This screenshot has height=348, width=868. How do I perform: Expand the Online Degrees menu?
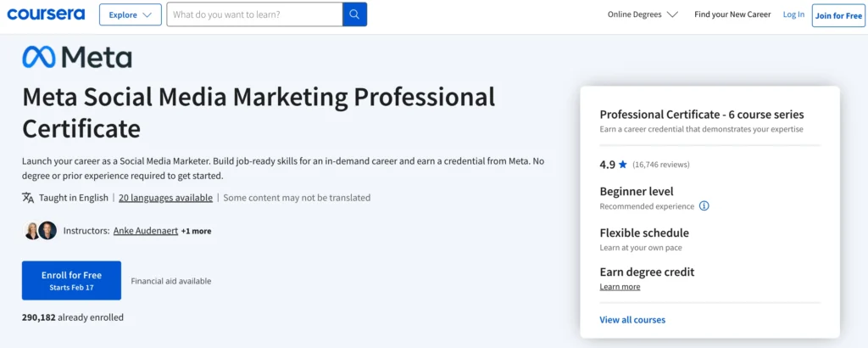tap(643, 14)
